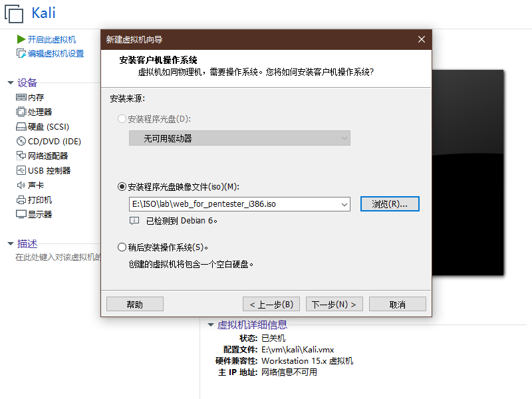
Task: Click the 声卡 sound card label
Action: [x=36, y=185]
